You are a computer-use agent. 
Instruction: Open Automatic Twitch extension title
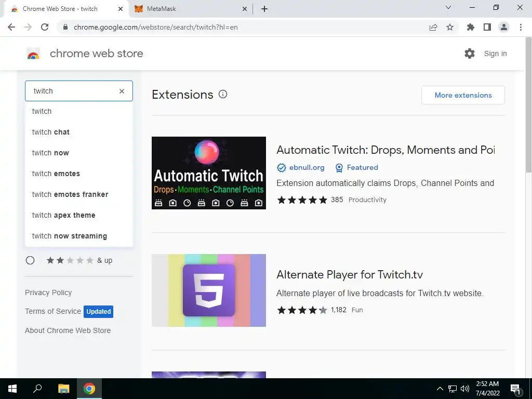pos(385,150)
